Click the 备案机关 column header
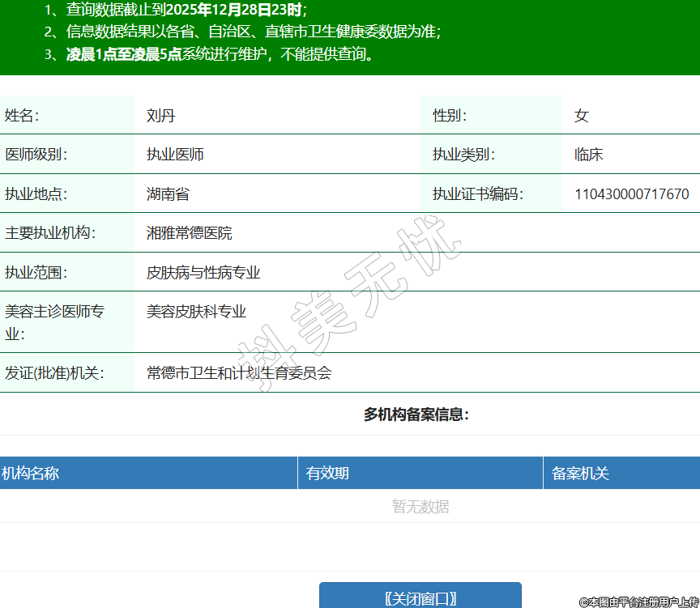Screen dimensions: 700x608 pyautogui.click(x=580, y=474)
